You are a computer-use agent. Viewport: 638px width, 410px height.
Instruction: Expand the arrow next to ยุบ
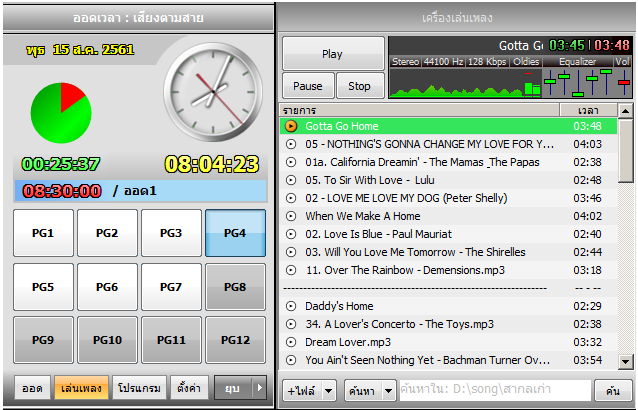[260, 388]
